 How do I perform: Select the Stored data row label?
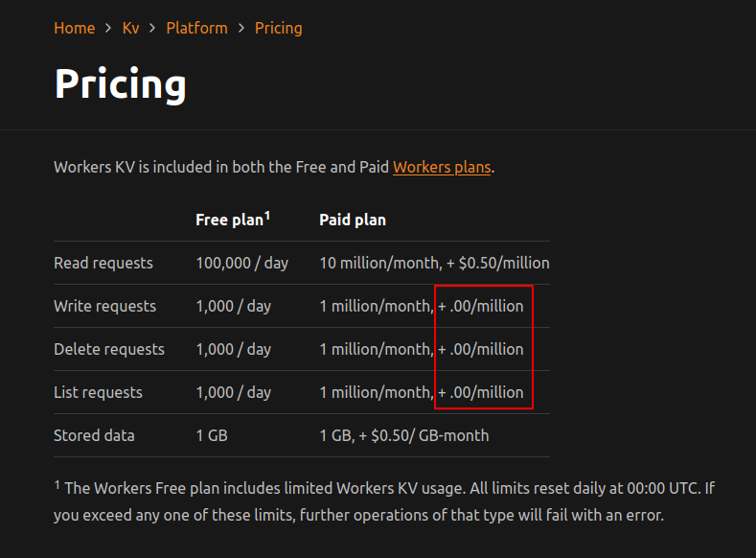(x=94, y=435)
